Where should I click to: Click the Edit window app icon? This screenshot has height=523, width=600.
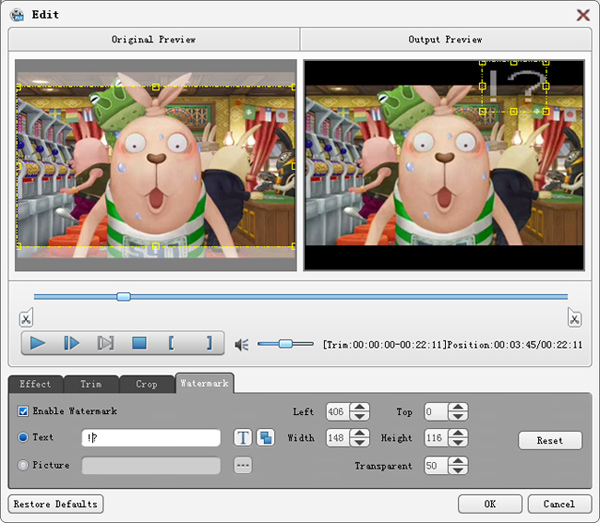point(17,15)
